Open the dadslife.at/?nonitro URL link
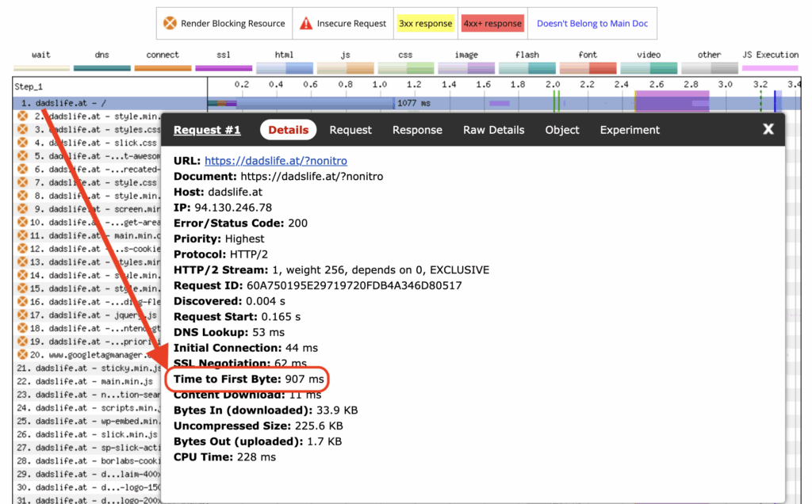 (x=261, y=161)
